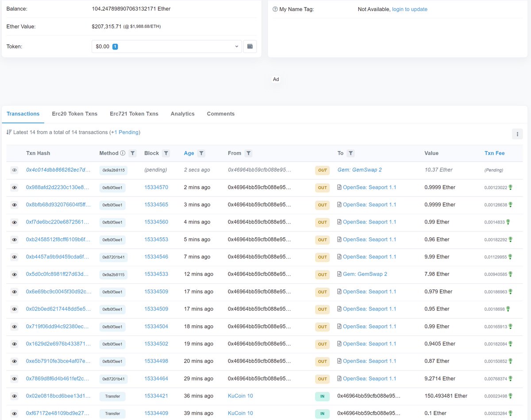Click the eye icon on the KuCoin 10 row
Image resolution: width=531 pixels, height=420 pixels.
14,396
